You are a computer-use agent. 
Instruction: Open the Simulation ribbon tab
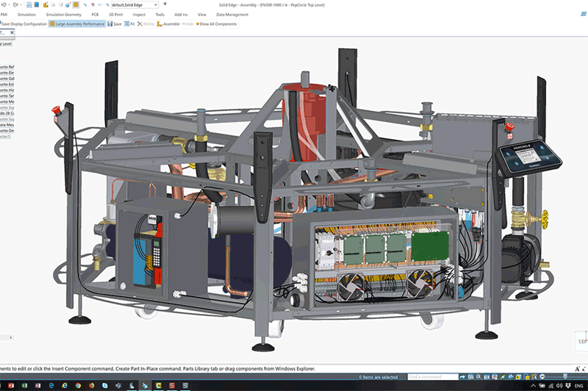(26, 15)
